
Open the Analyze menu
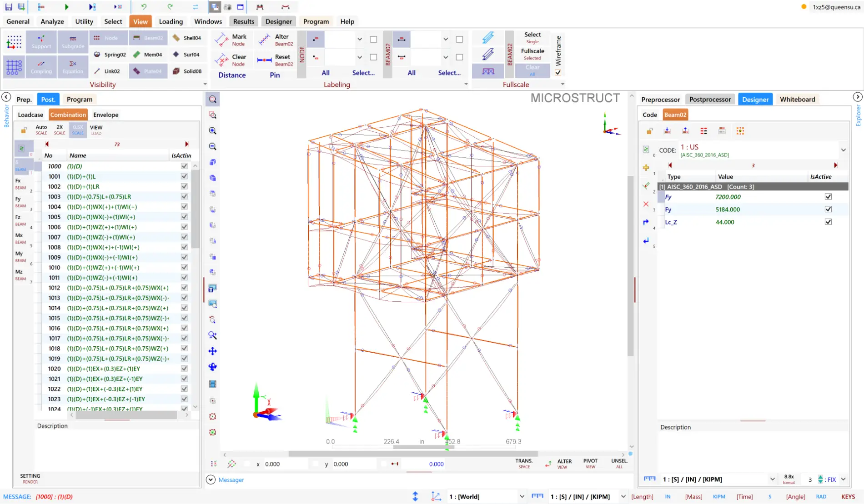coord(52,21)
